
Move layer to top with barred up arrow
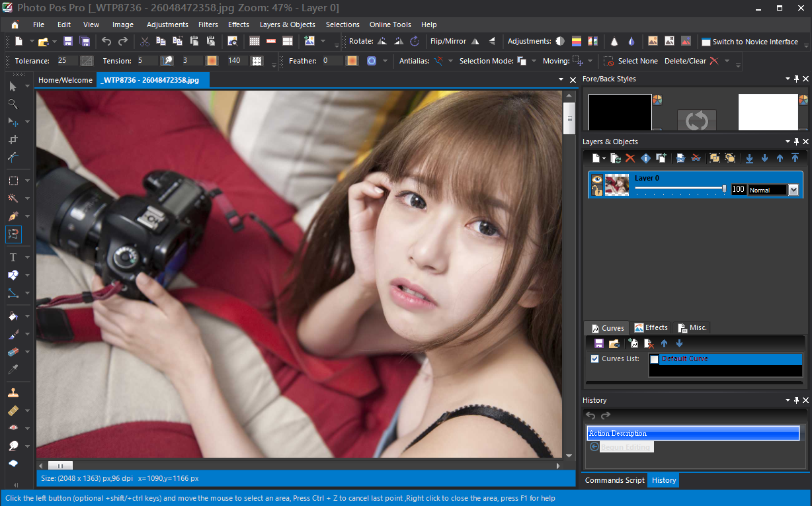(795, 158)
